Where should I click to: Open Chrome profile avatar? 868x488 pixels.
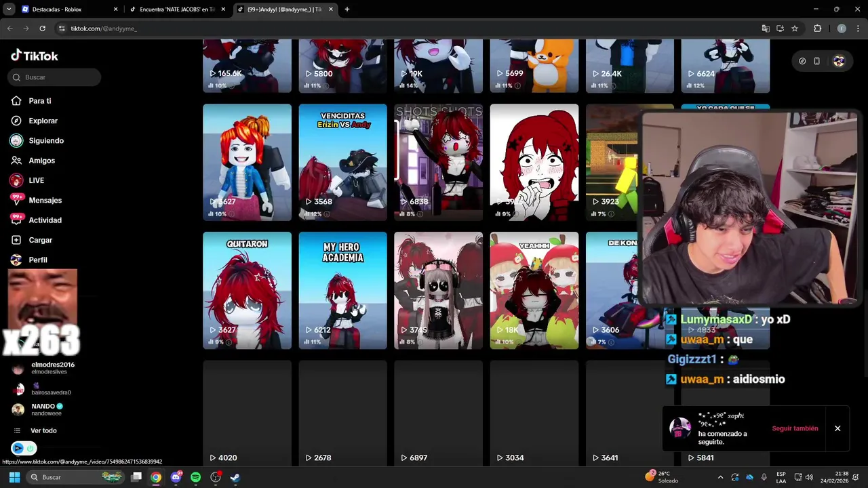(x=842, y=28)
